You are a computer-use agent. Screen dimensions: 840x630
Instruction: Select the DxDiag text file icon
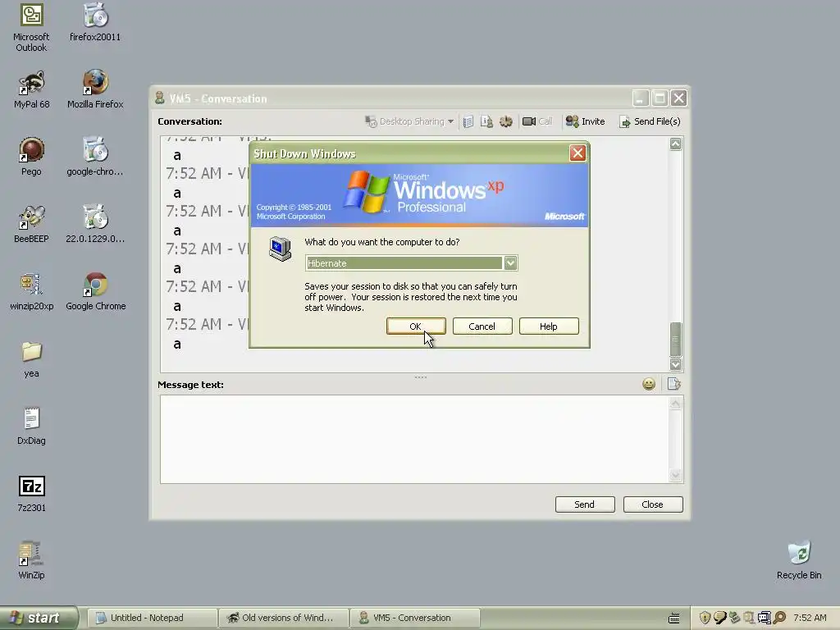pyautogui.click(x=32, y=427)
